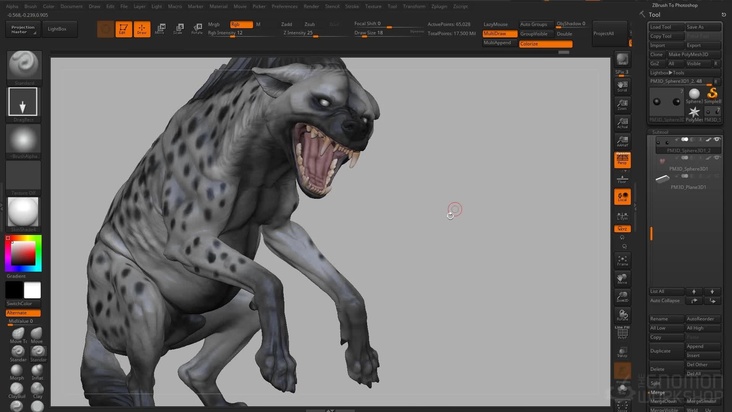
Task: Activate the Scale transform icon
Action: [178, 29]
